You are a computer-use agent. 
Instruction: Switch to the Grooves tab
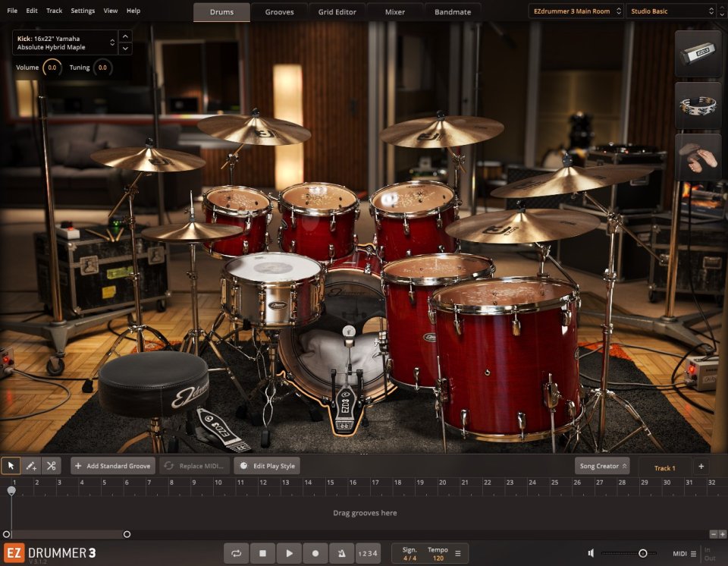tap(280, 12)
